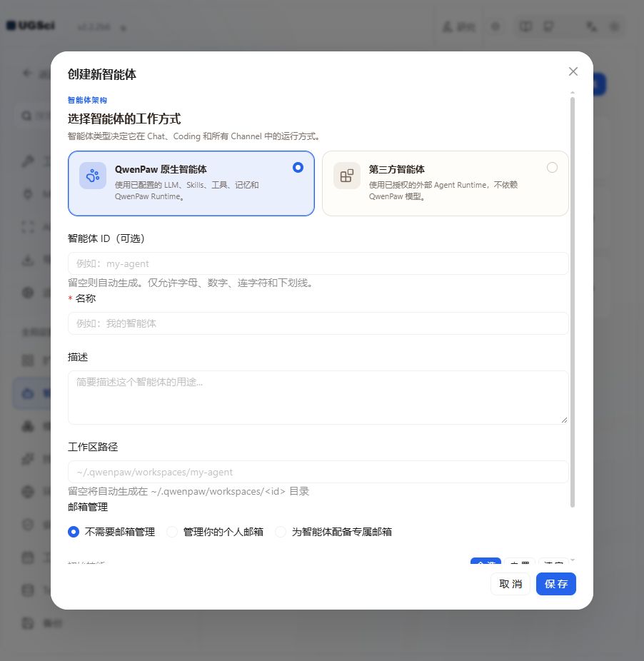
Task: Click the 取消 button
Action: pos(510,584)
